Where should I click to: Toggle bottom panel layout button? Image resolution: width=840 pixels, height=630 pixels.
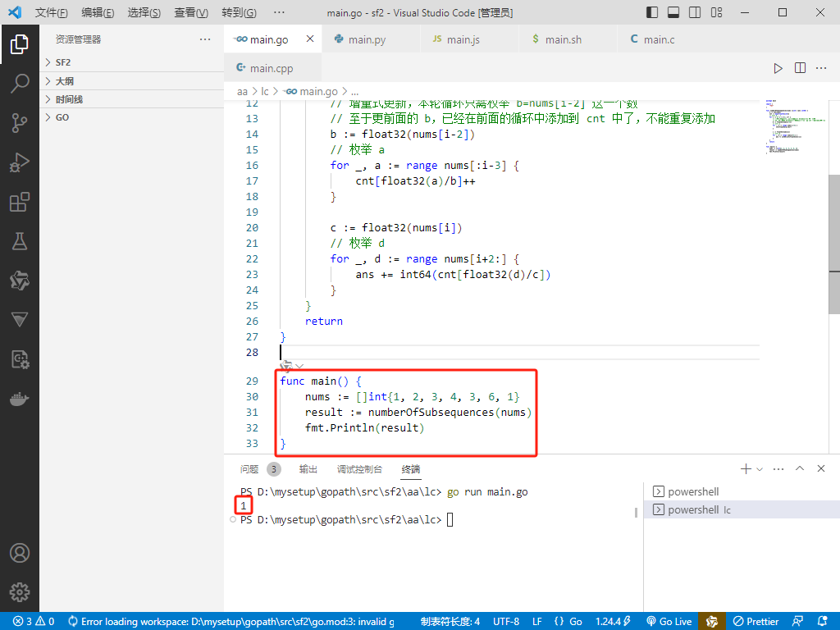673,12
